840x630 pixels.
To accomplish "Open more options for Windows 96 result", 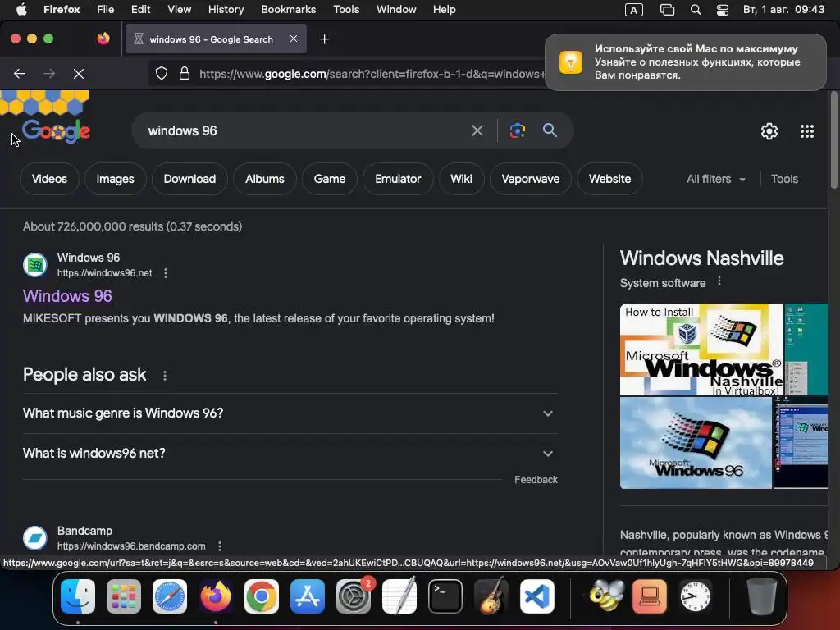I will (x=166, y=273).
